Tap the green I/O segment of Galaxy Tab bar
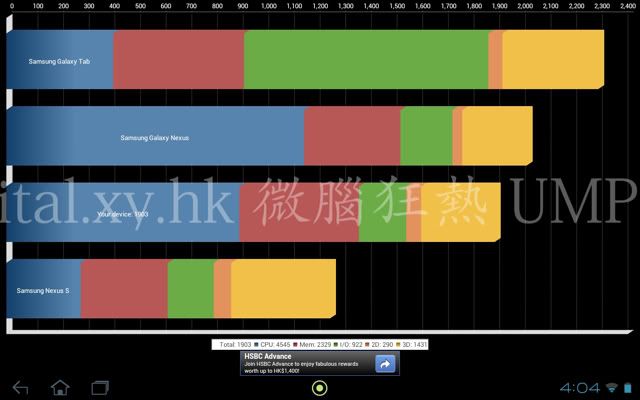This screenshot has width=640, height=400. [x=365, y=60]
